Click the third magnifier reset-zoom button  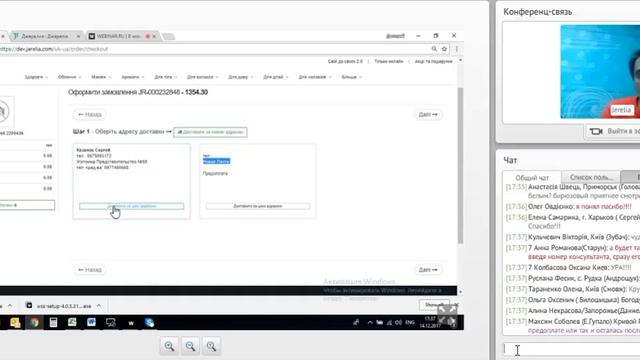[211, 346]
